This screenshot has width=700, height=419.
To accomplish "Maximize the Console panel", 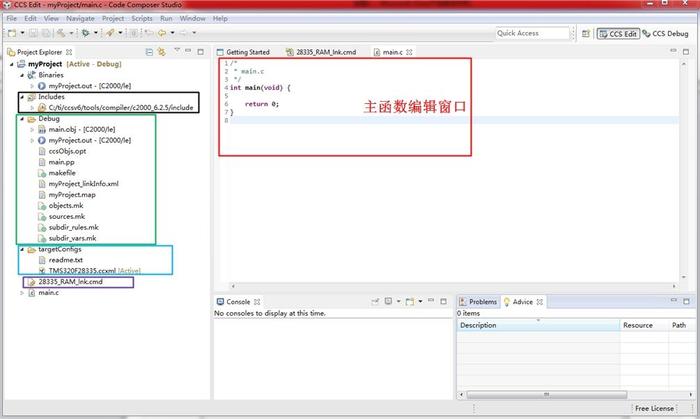I will point(443,302).
